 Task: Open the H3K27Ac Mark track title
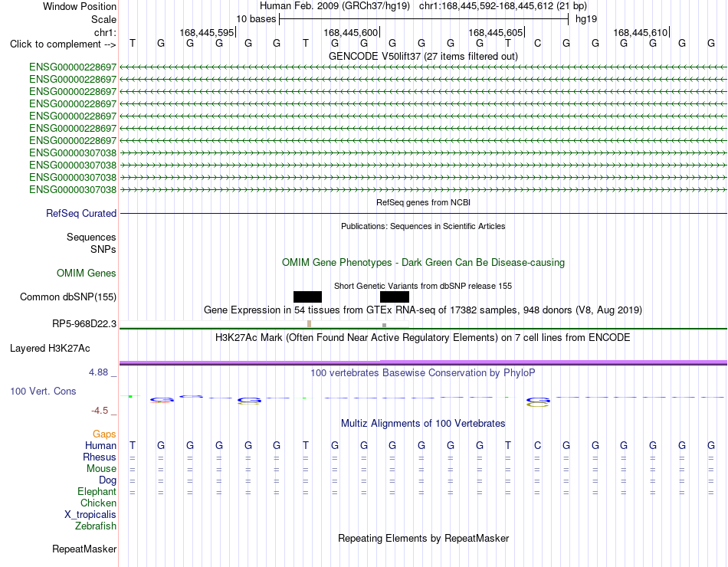tap(423, 338)
